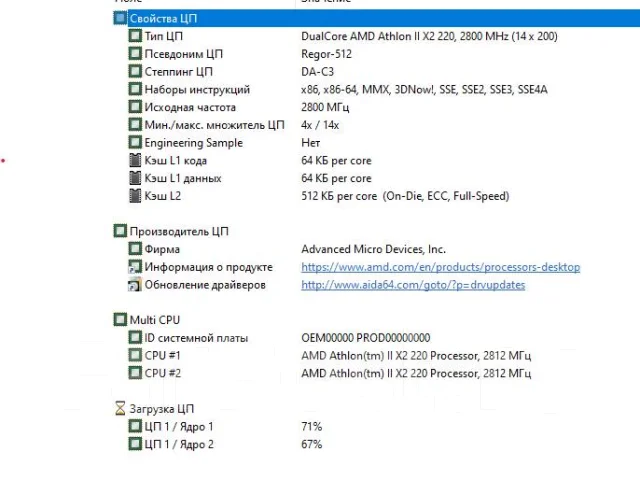This screenshot has height=494, width=640.
Task: Select the Псевдоним ЦП field label
Action: point(184,54)
